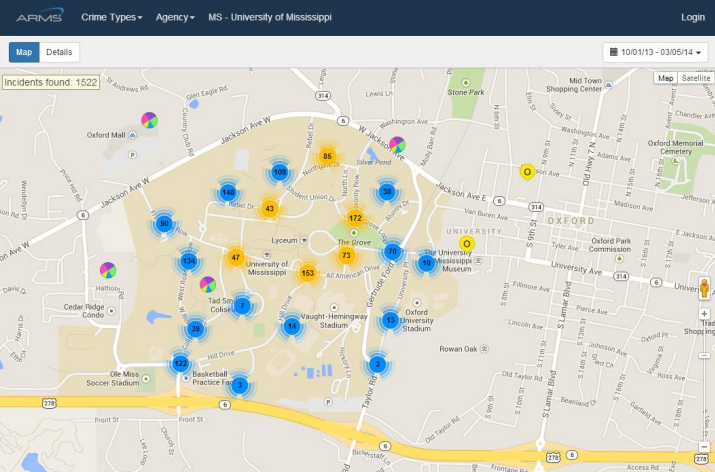Click the blue cluster marker 13
Image resolution: width=715 pixels, height=472 pixels.
tap(390, 320)
